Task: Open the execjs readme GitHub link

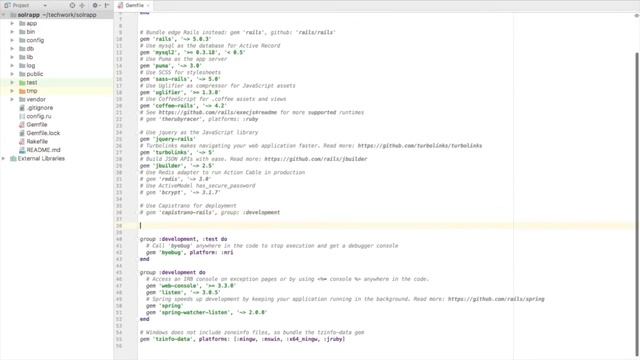Action: coord(218,112)
